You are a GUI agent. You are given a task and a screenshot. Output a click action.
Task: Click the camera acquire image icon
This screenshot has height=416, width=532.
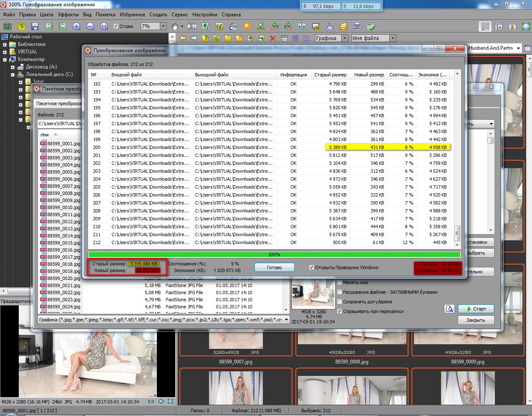point(8,26)
